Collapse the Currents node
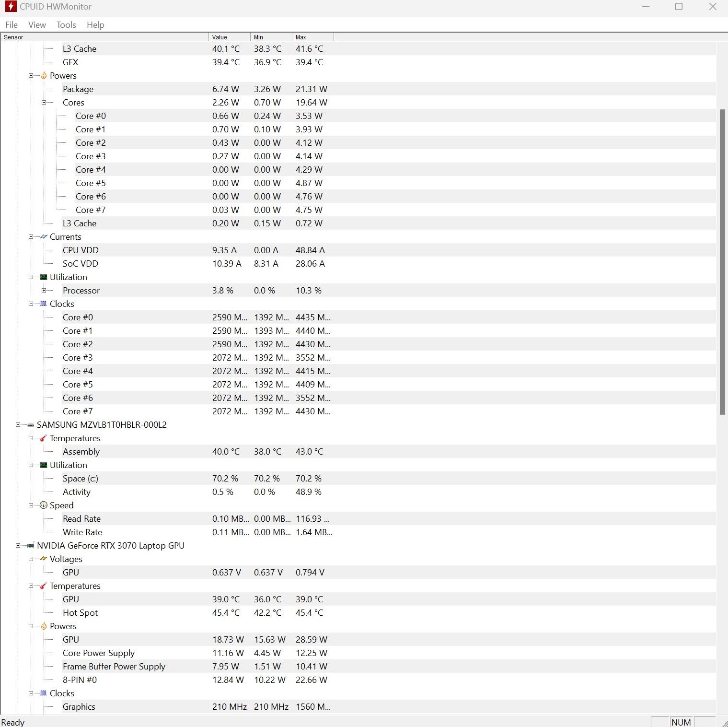728x727 pixels. click(31, 237)
